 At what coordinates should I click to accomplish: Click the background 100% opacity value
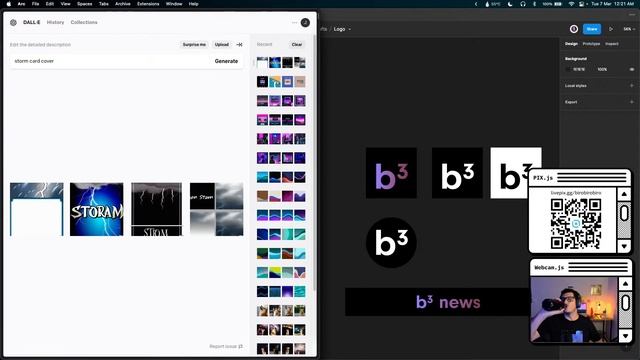tap(602, 69)
